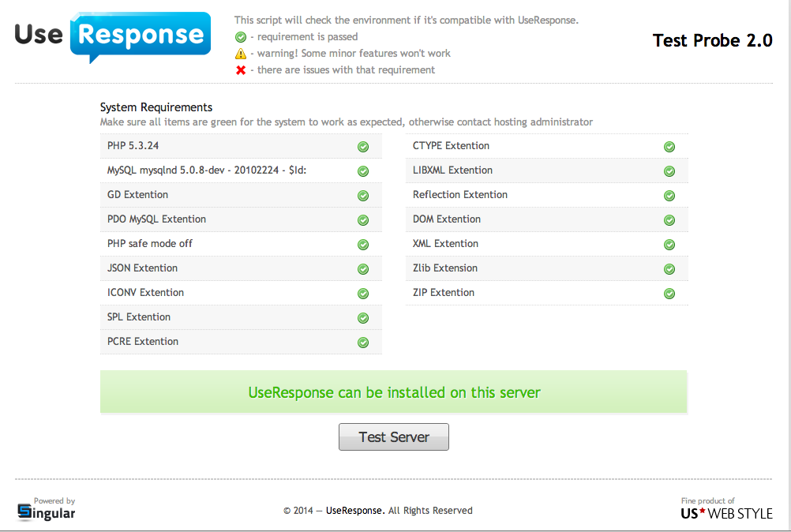Click the UseResponse logo at top left
Viewport: 791px width, 532px height.
pyautogui.click(x=113, y=36)
